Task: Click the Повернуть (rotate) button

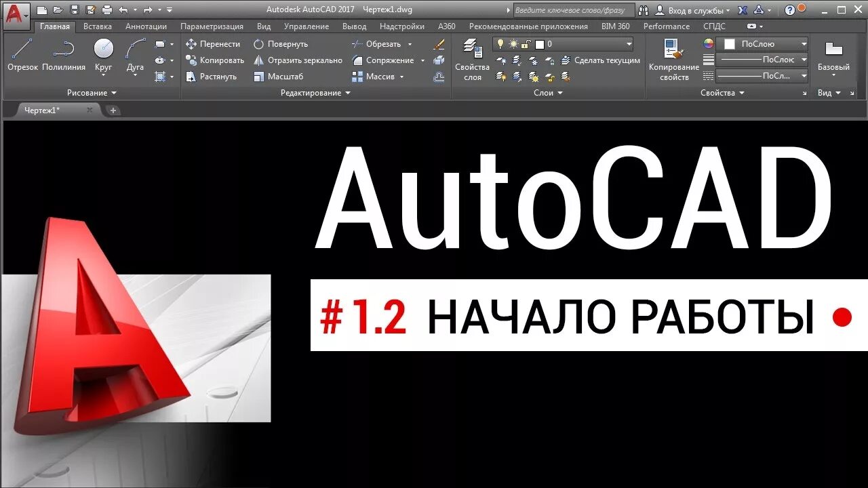Action: (x=281, y=44)
